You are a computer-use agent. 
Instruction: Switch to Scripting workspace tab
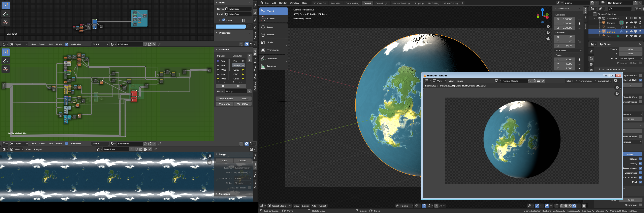click(x=419, y=3)
